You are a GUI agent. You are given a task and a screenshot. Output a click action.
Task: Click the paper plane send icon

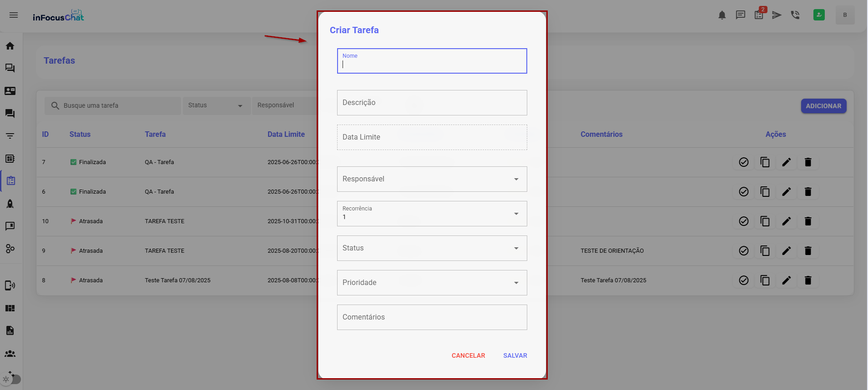tap(777, 15)
